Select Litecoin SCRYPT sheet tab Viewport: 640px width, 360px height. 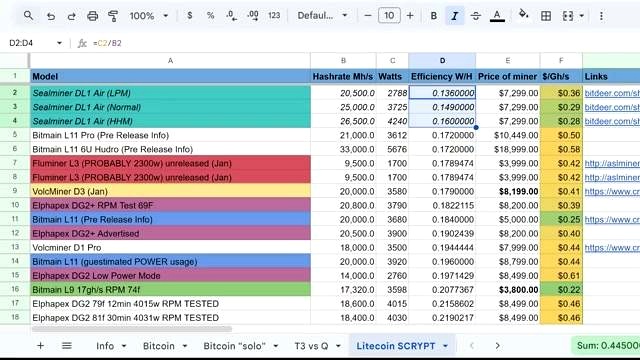pyautogui.click(x=396, y=346)
